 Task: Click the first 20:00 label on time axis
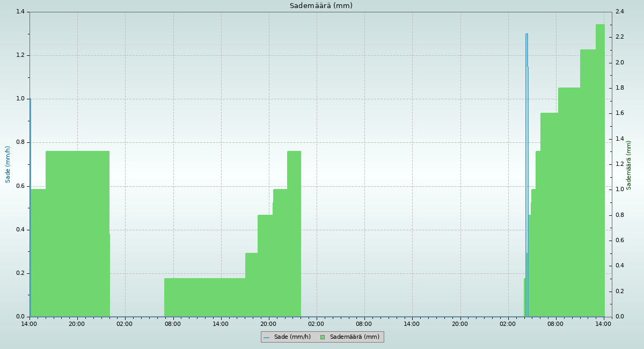[x=77, y=324]
